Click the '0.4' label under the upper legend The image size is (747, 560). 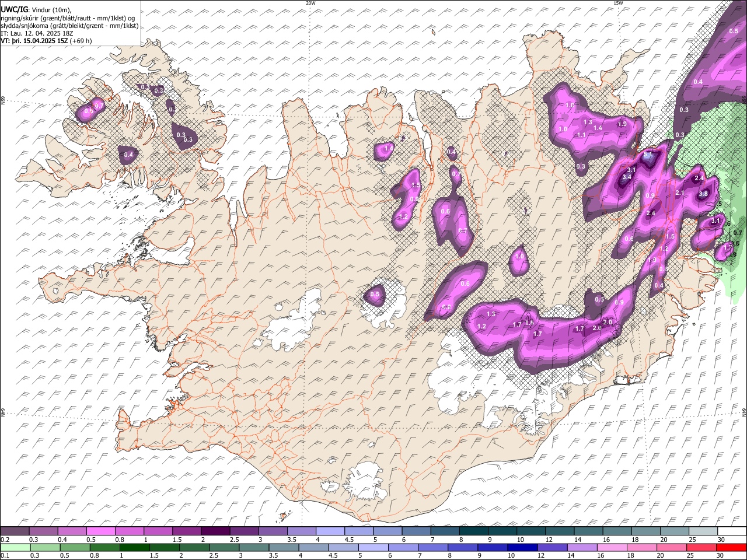[62, 540]
